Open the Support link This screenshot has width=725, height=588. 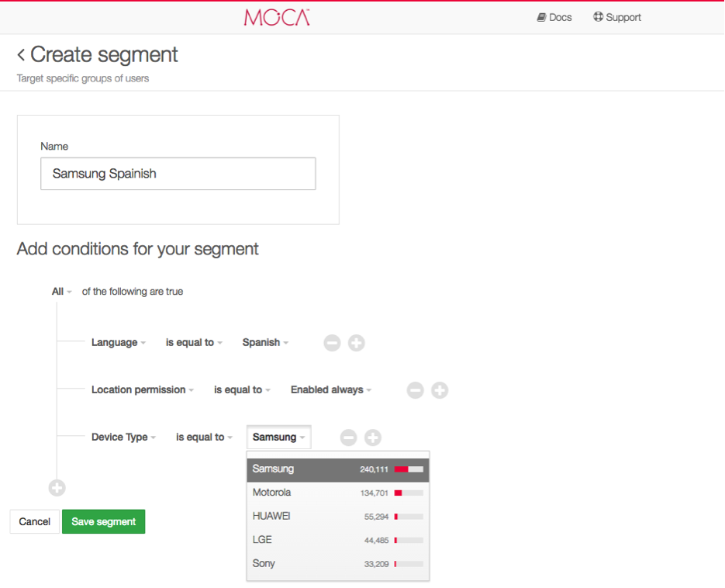617,17
